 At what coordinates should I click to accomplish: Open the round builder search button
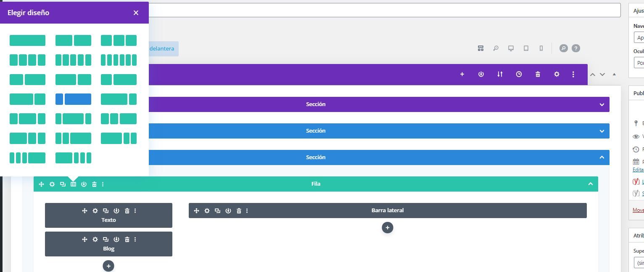point(564,48)
